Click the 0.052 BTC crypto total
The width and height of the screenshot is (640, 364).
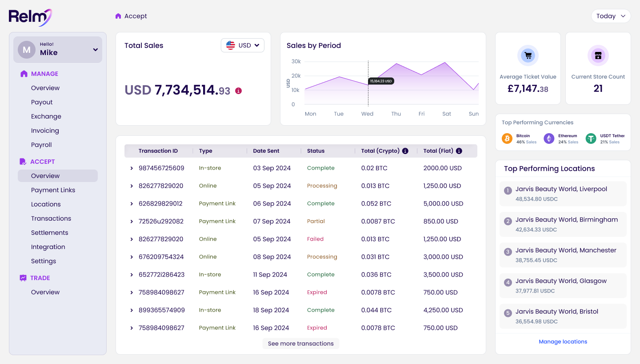(x=376, y=204)
